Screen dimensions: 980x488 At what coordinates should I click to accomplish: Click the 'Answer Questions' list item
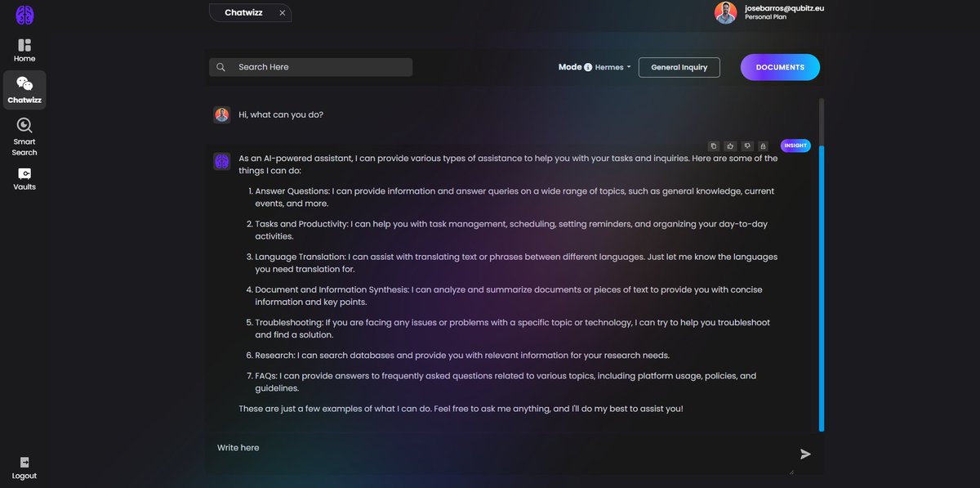tap(514, 197)
